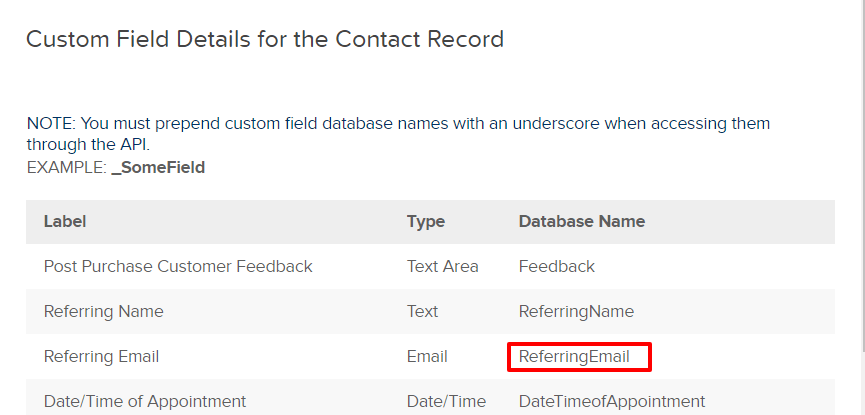Click the Date/Time type cell
865x415 pixels.
tap(446, 401)
